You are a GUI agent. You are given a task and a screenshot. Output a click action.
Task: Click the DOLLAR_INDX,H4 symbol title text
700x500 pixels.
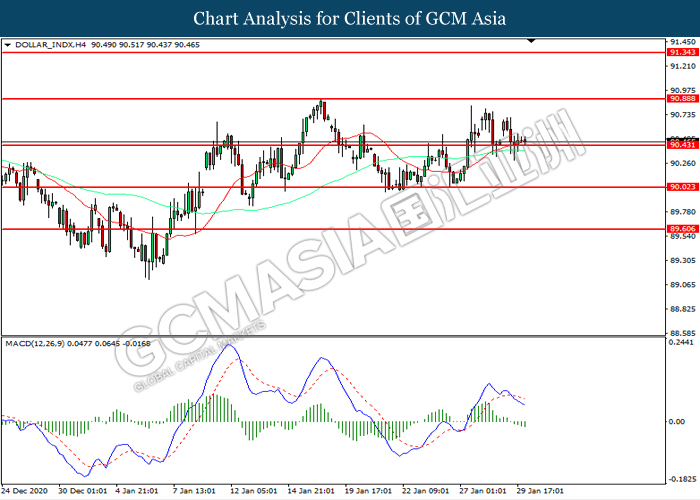[x=50, y=45]
